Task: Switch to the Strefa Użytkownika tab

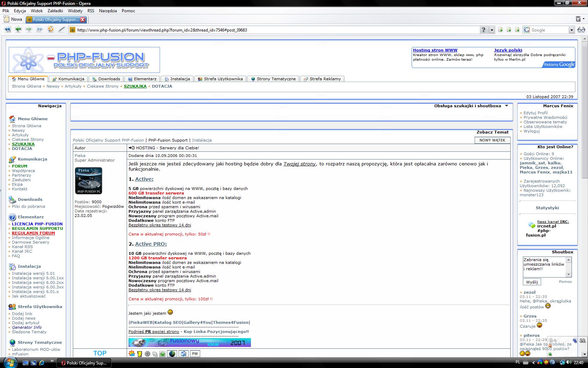Action: (220, 79)
